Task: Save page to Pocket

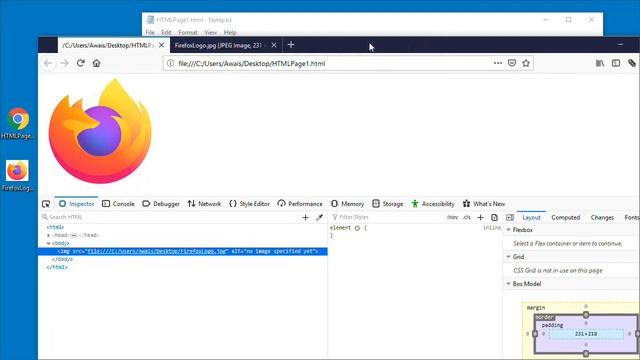Action: (512, 63)
